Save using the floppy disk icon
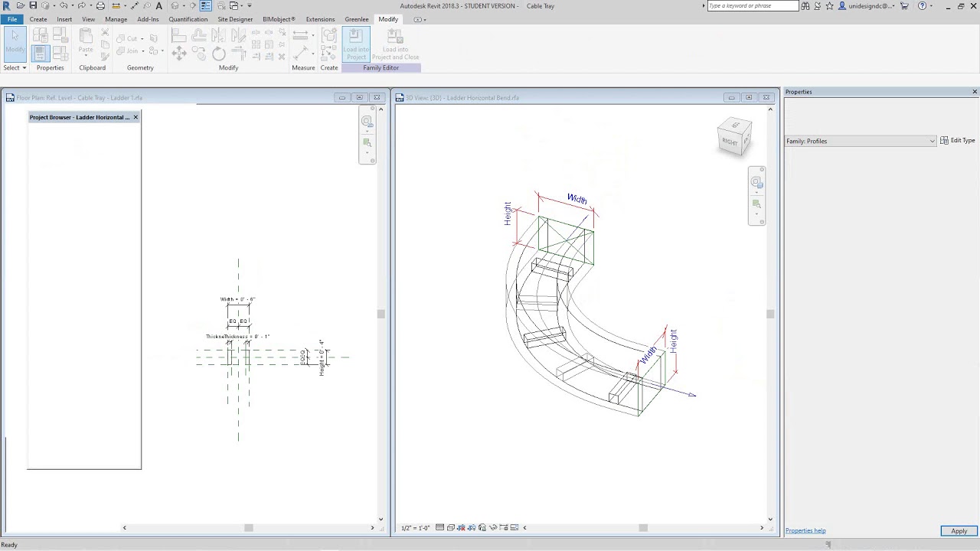The image size is (980, 551). click(33, 5)
